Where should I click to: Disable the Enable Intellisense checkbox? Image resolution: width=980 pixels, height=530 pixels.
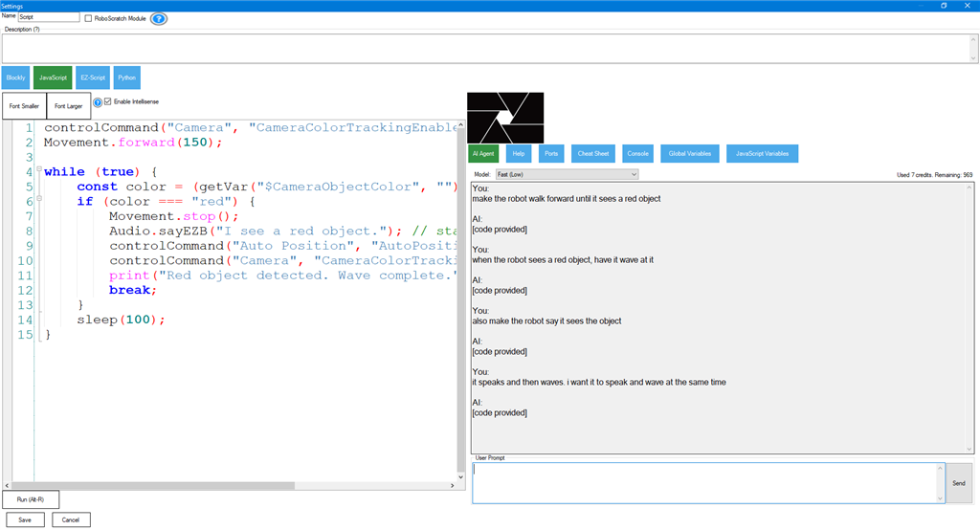pyautogui.click(x=107, y=101)
